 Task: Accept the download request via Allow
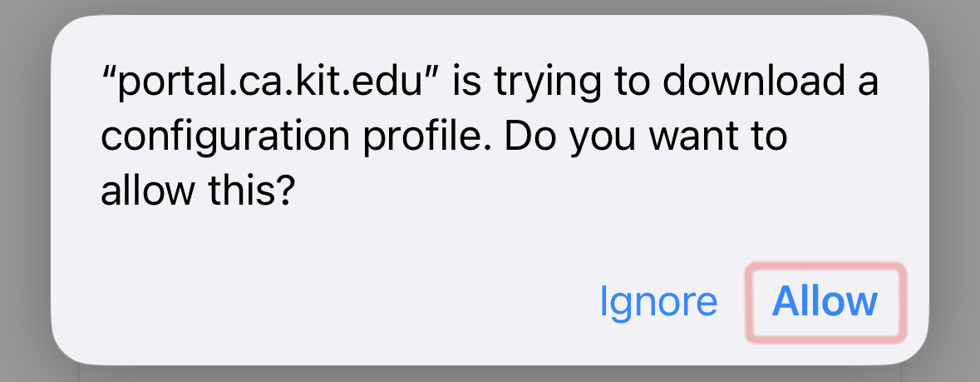pos(825,301)
